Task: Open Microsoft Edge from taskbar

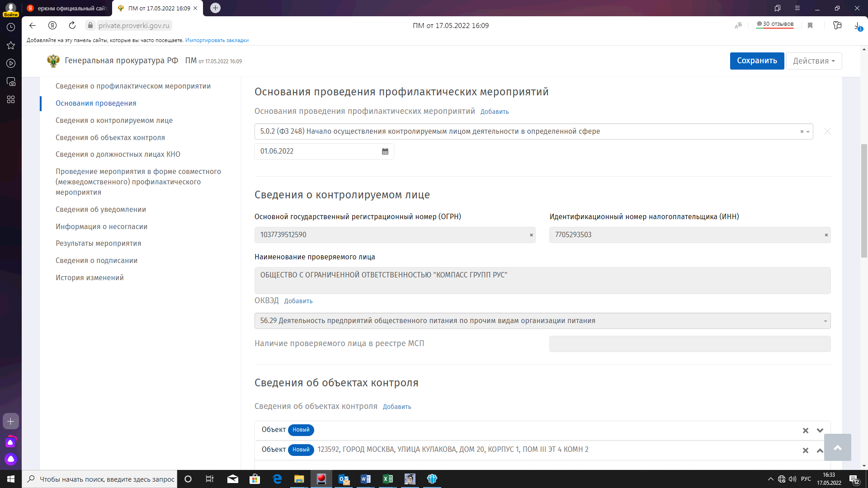Action: click(277, 479)
